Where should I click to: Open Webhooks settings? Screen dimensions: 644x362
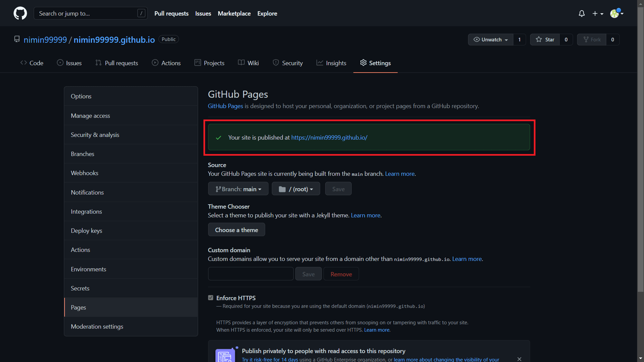click(x=131, y=173)
